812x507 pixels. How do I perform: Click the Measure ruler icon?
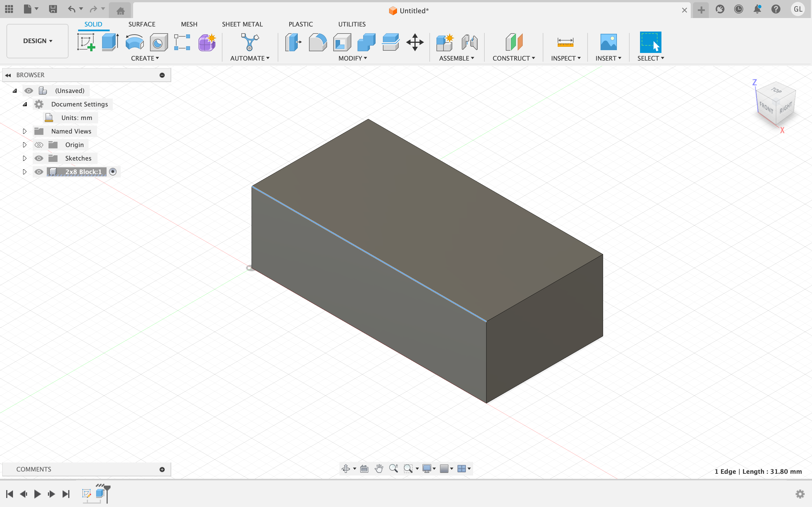point(565,42)
